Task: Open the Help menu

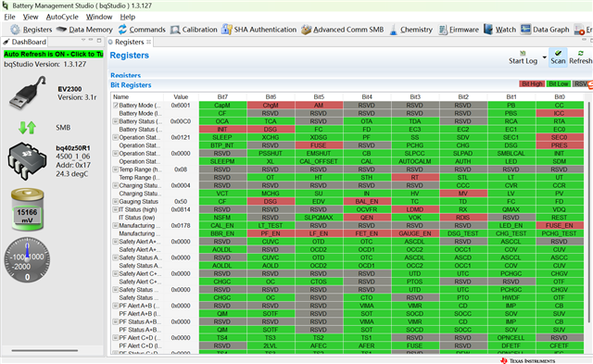Action: 128,17
